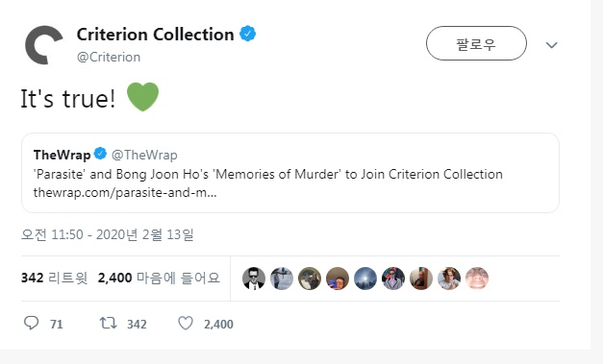Open the blue sky liker avatar
This screenshot has height=364, width=603.
pos(365,279)
